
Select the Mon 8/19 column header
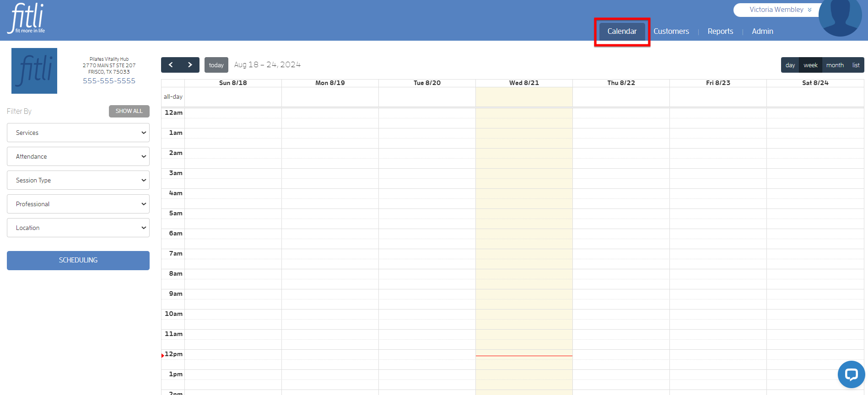pos(330,83)
